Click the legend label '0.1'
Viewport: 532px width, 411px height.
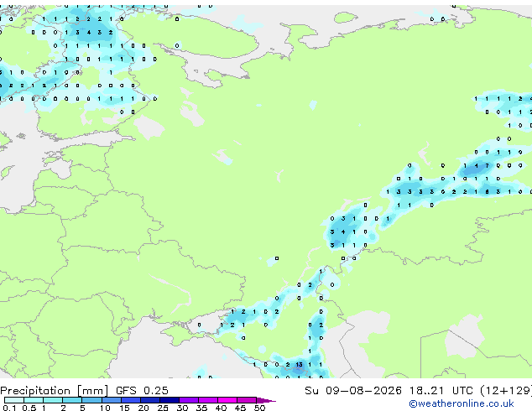[x=9, y=408]
